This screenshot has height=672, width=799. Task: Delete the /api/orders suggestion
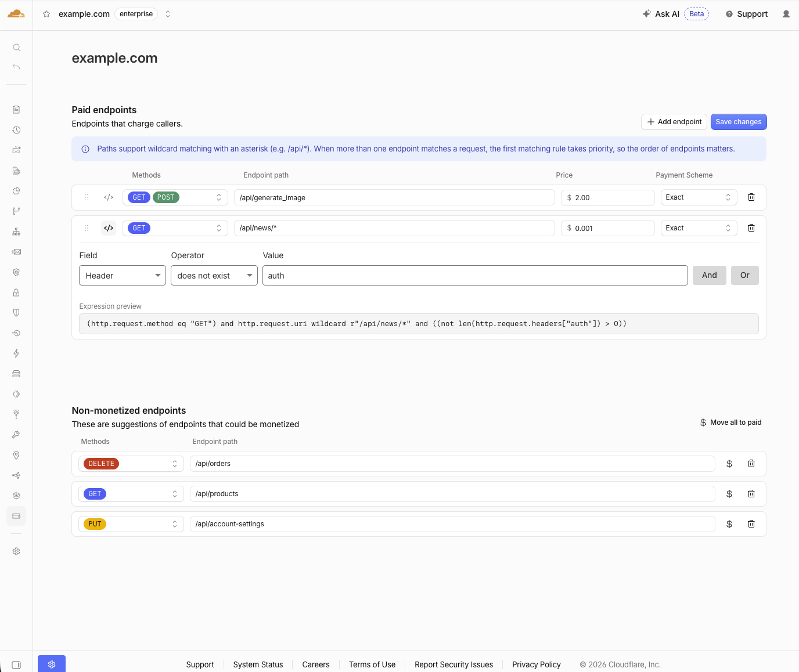[x=751, y=464]
